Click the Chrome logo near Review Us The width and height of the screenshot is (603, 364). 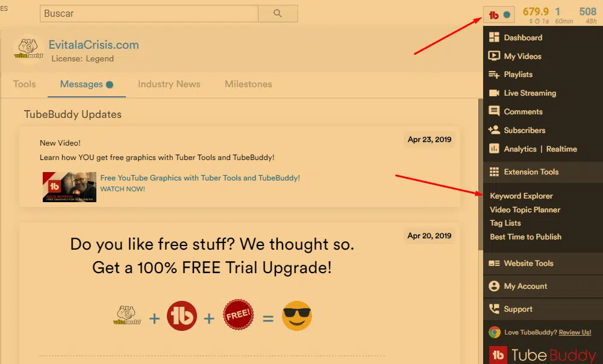tap(495, 332)
